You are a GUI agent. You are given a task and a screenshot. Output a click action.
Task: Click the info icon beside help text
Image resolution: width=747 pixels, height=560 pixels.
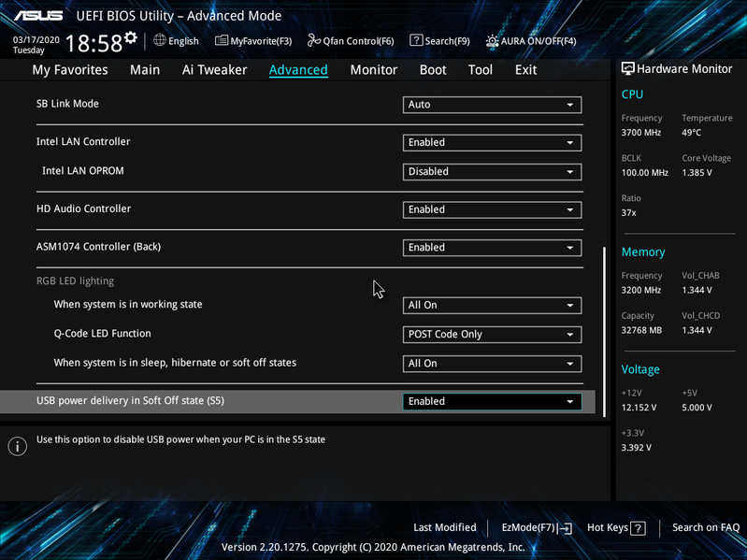tap(18, 446)
